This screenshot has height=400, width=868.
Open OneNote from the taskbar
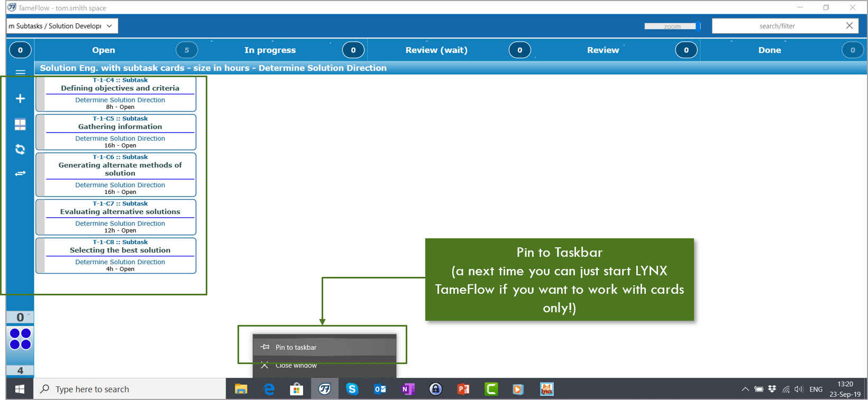(x=408, y=389)
